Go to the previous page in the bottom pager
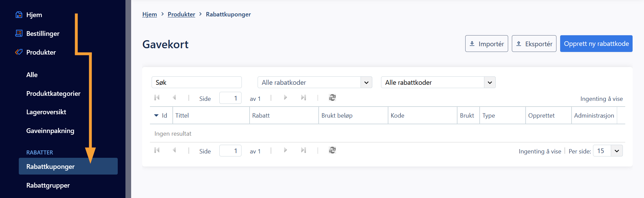 tap(174, 150)
